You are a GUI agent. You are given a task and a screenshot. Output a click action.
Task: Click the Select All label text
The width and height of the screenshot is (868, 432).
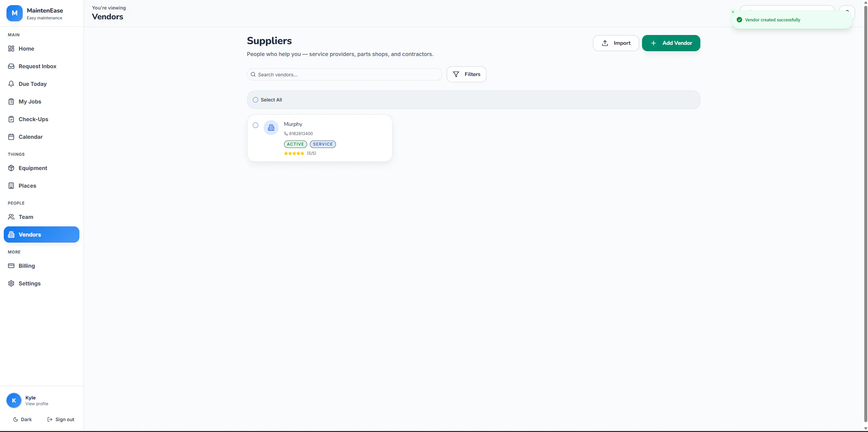coord(271,100)
